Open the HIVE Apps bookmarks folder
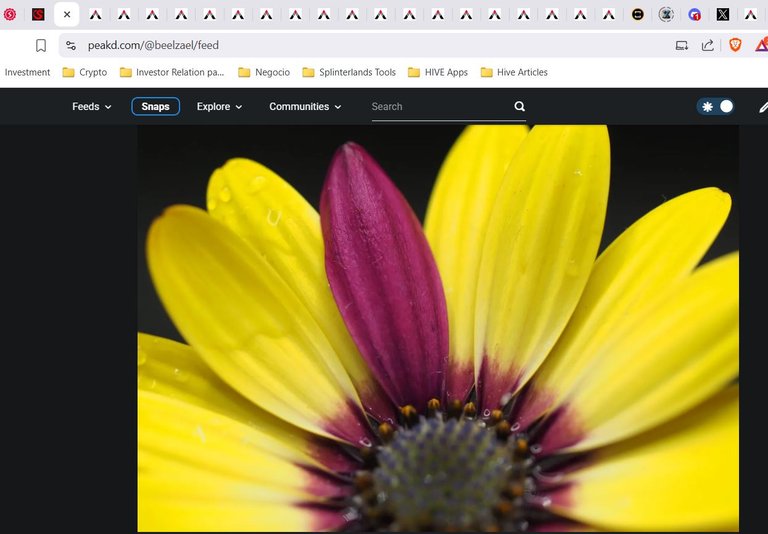Screen dimensions: 768x534 pyautogui.click(x=438, y=73)
